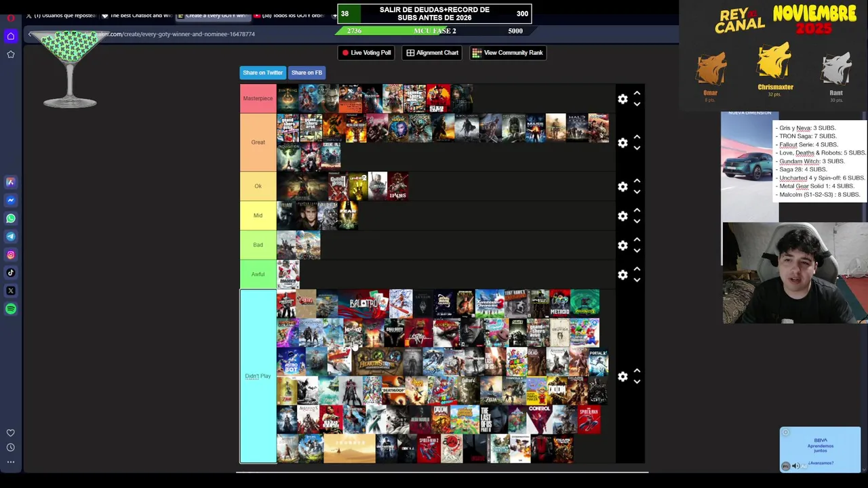Click Share on Twitter button
The height and width of the screenshot is (488, 868).
262,73
